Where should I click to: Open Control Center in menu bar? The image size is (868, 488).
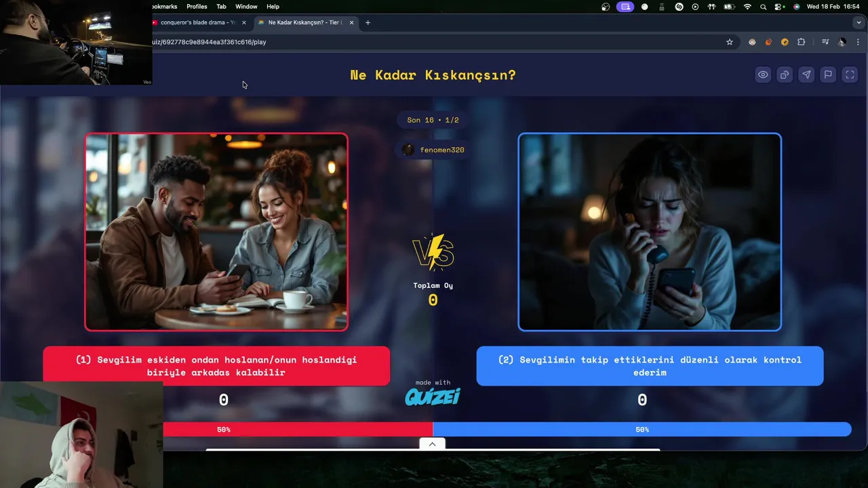(778, 7)
